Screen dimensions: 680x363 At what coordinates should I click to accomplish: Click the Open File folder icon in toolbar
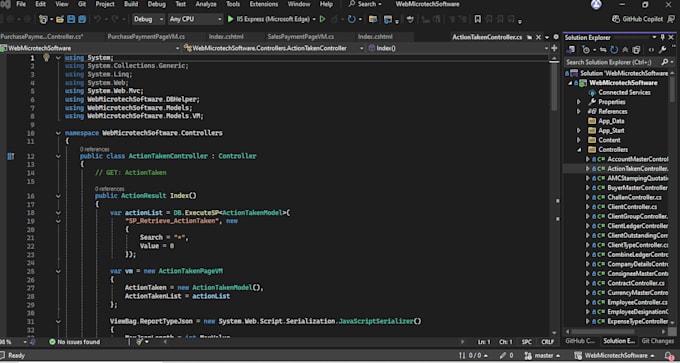pos(60,19)
